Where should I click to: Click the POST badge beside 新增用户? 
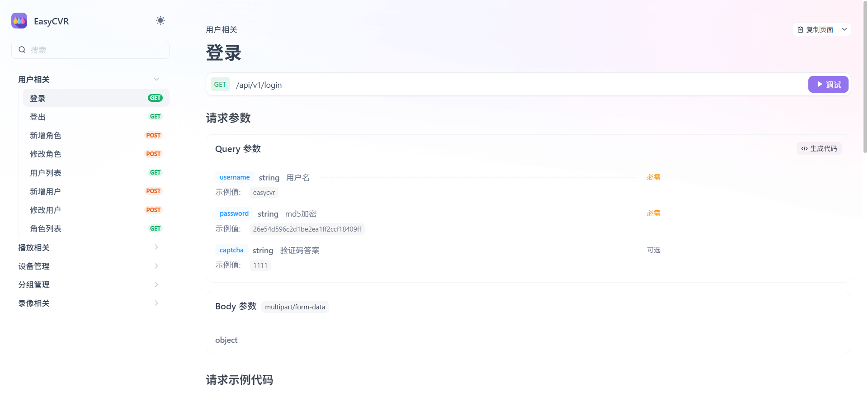[153, 191]
